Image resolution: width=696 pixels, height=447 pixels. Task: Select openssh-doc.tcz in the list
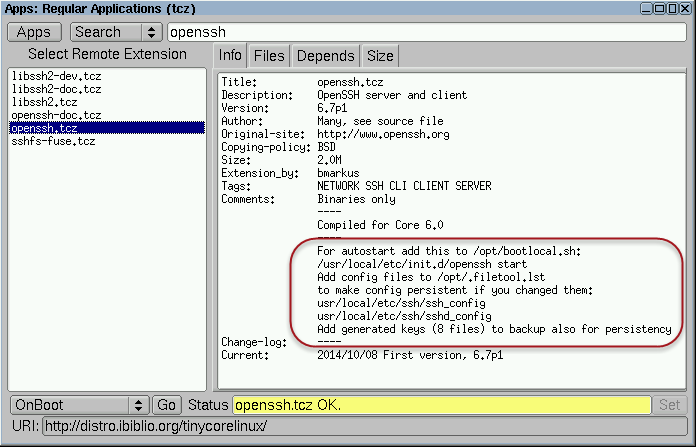(x=56, y=115)
